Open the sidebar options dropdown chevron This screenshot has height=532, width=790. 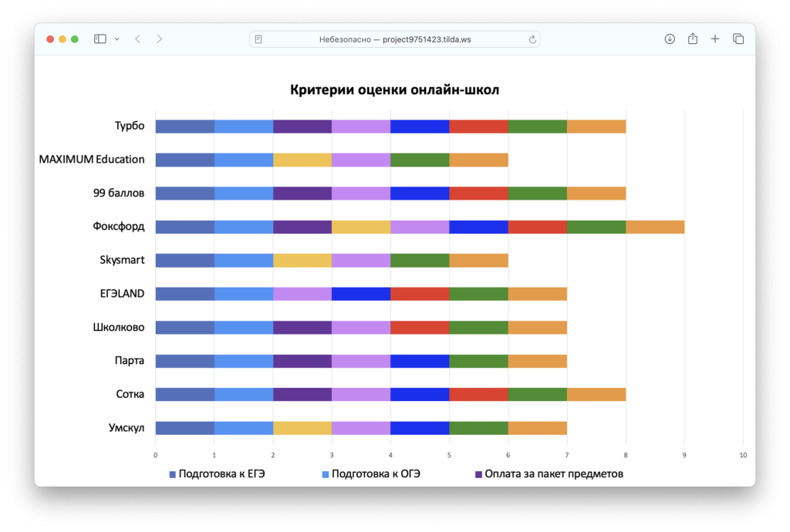[117, 39]
